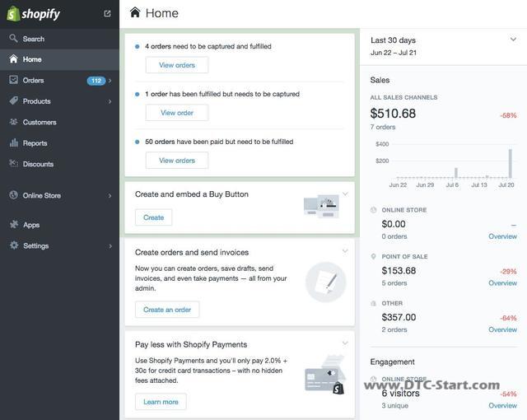Open Engagement visitors Overview link
This screenshot has width=527, height=420.
pos(502,405)
